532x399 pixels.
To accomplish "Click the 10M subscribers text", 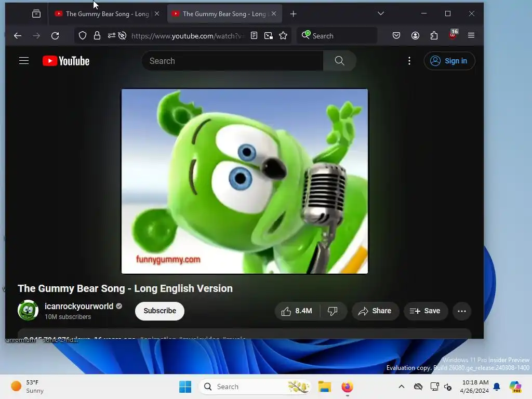I will pos(68,316).
